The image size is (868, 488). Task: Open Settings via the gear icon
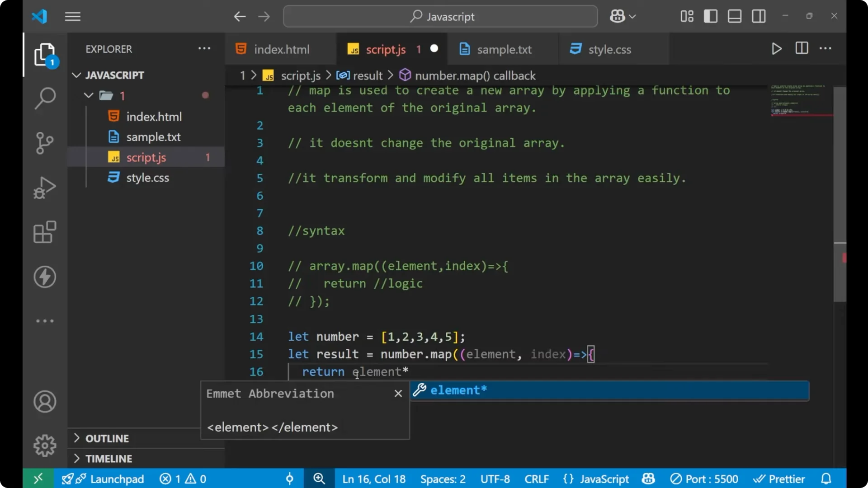tap(45, 445)
